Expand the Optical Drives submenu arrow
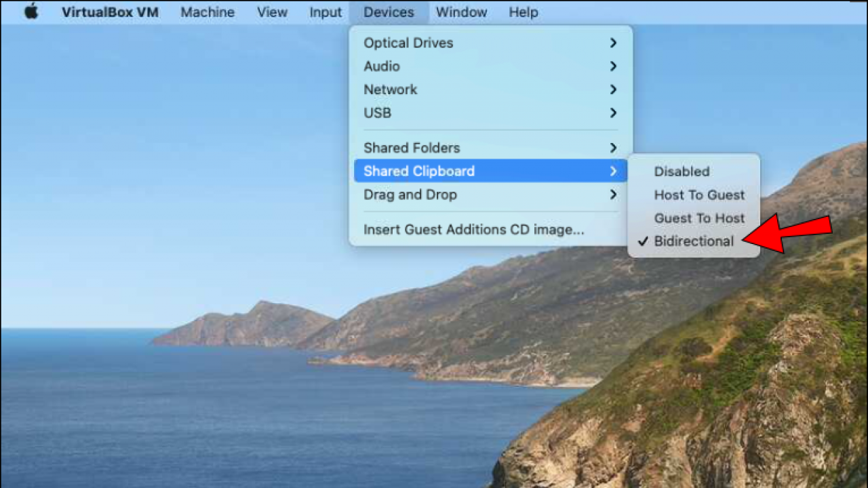Screen dimensions: 868x488 (612, 43)
